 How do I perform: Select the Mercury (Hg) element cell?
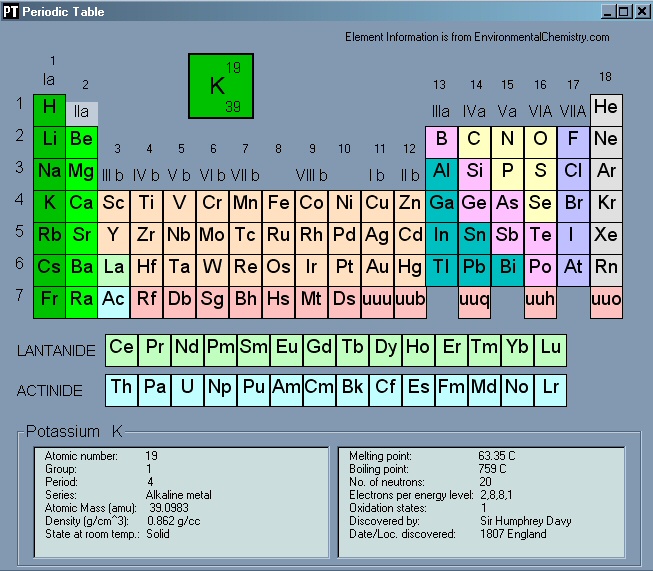pos(409,268)
